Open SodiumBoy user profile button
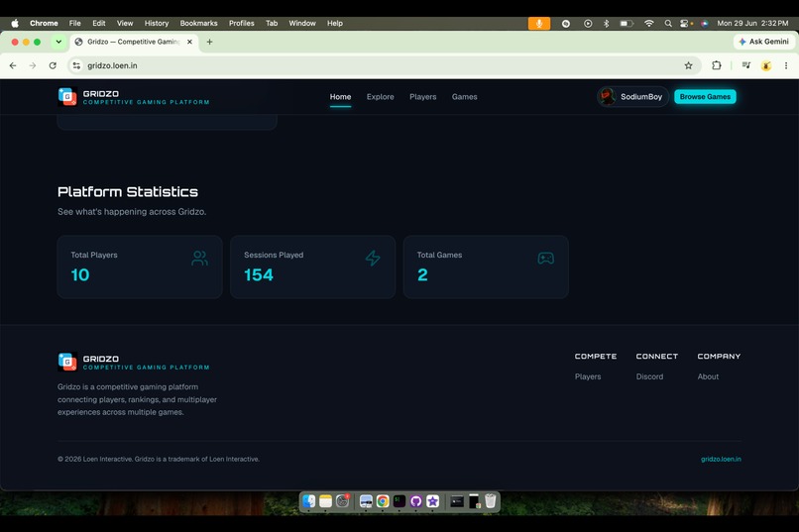The width and height of the screenshot is (799, 532). tap(632, 97)
